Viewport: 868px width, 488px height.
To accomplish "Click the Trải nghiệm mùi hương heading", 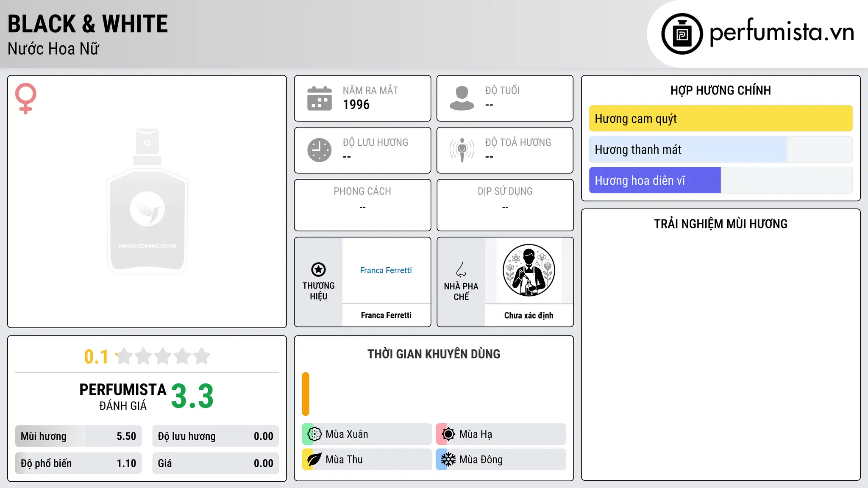I will click(721, 224).
